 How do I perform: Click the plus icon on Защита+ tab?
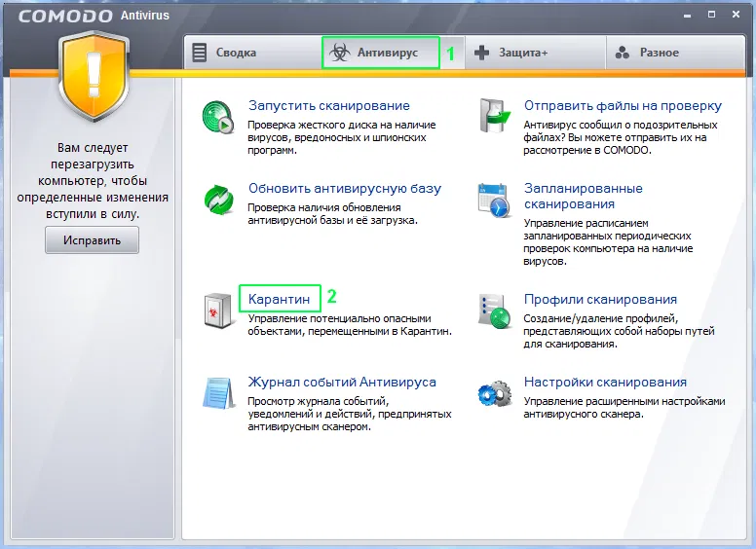[x=481, y=53]
